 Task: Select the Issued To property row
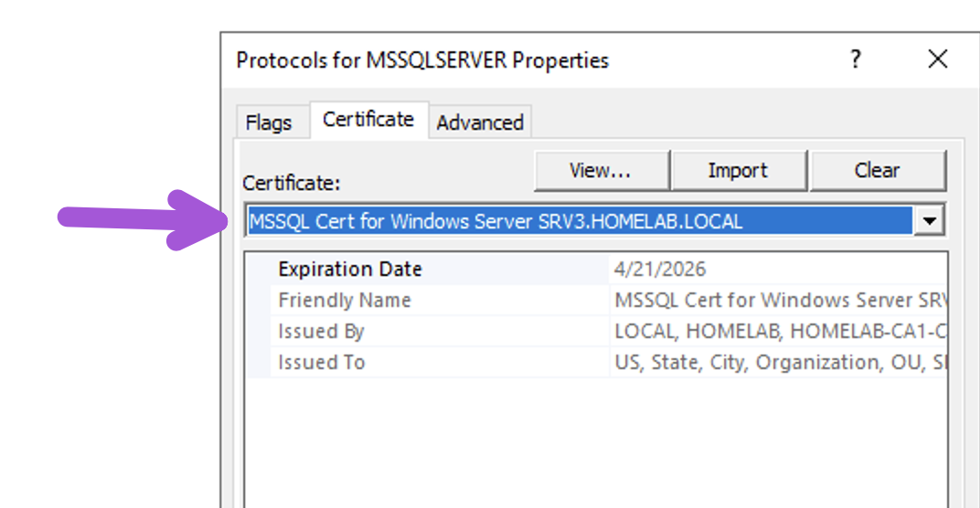596,363
